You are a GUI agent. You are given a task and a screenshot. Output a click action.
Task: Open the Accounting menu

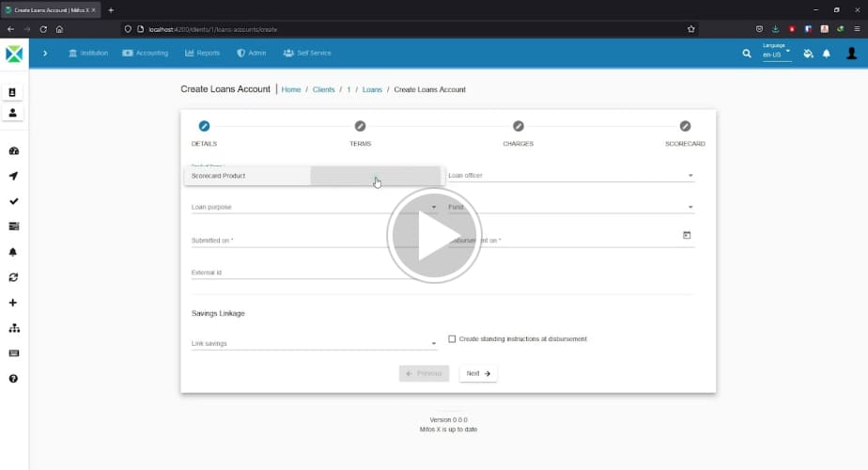tap(145, 54)
